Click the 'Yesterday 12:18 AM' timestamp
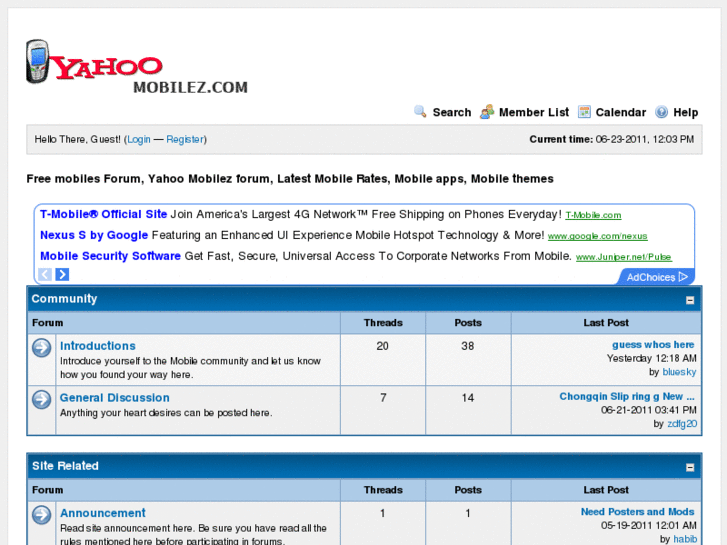The width and height of the screenshot is (727, 545). (651, 358)
